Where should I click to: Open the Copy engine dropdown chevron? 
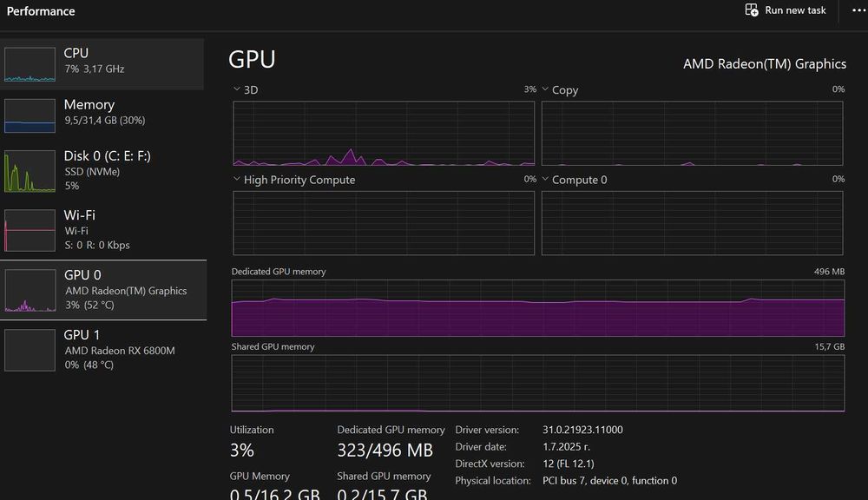coord(545,89)
